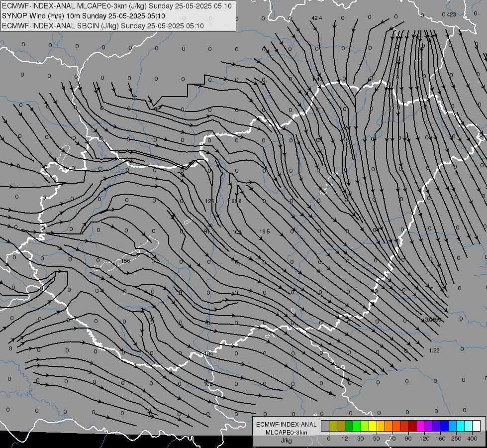Screen dimensions: 487x448
Task: Click the legend scale label 160
Action: [x=440, y=439]
